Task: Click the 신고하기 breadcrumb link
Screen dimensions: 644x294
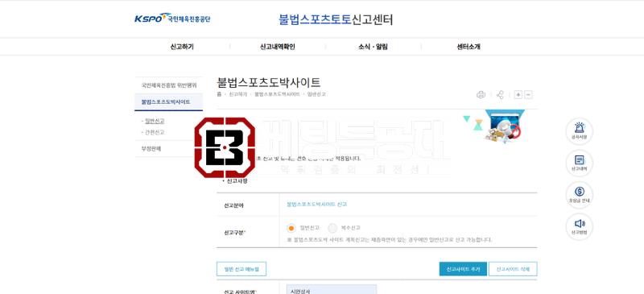Action: [x=238, y=94]
